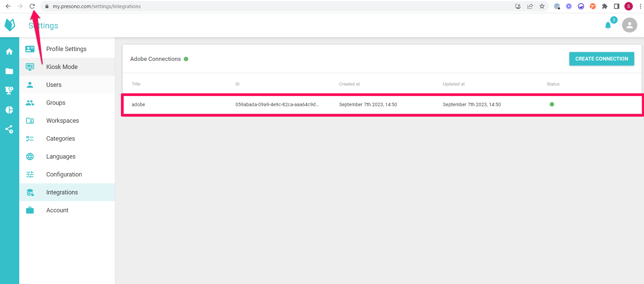Open the Chrome profile avatar S
Viewport: 644px width, 284px height.
click(628, 6)
